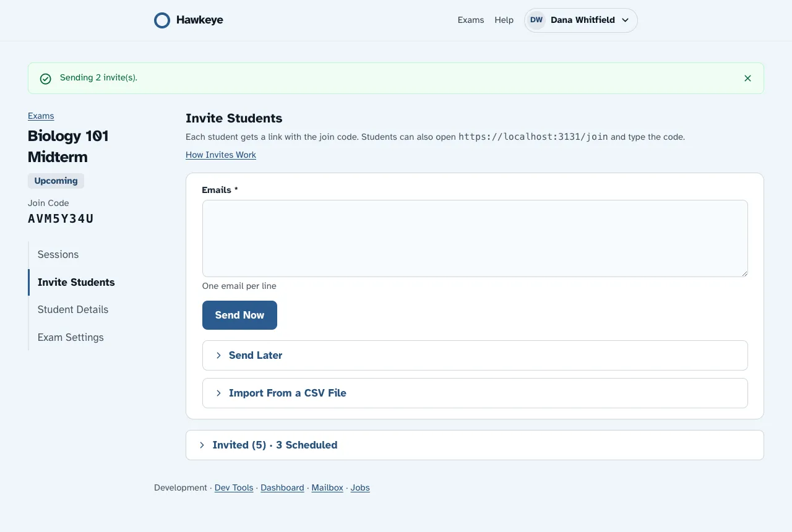The image size is (792, 532).
Task: Focus the Emails text area
Action: click(475, 239)
